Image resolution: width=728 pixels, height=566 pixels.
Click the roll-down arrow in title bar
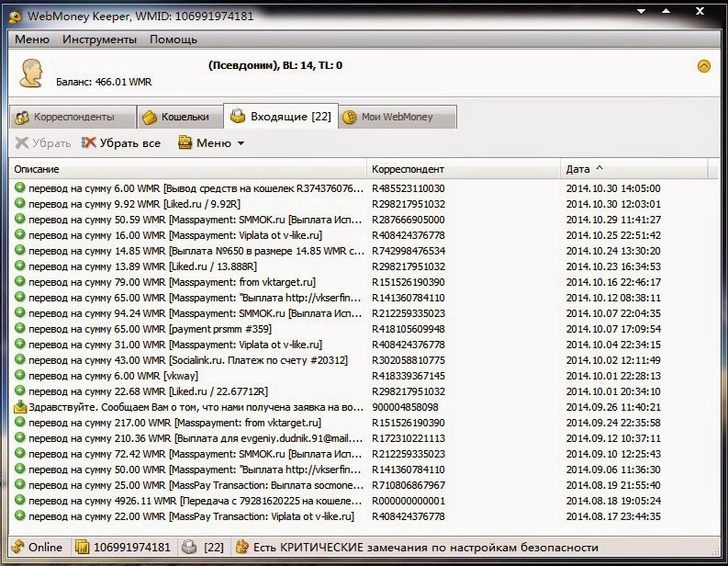[x=641, y=11]
